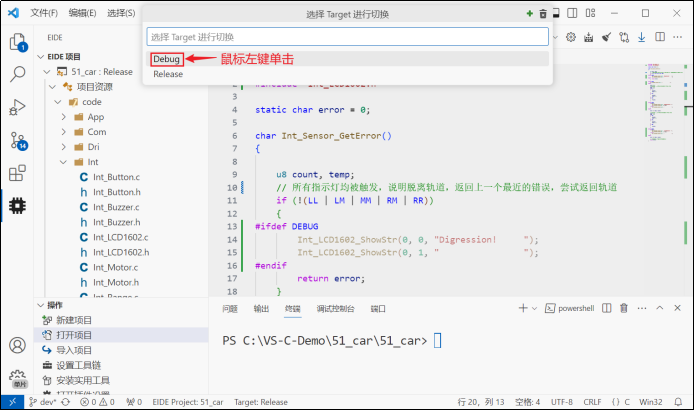Focus the Target selection input box
The height and width of the screenshot is (411, 695).
point(348,37)
